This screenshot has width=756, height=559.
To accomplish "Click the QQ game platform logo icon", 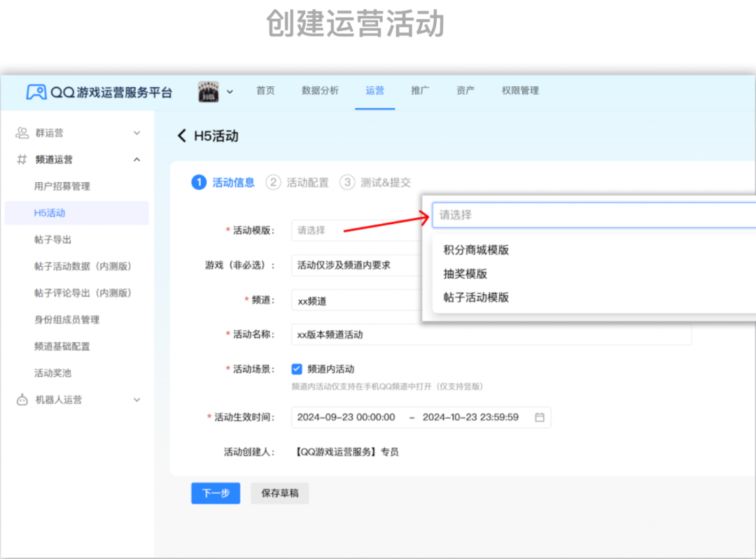I will (36, 92).
